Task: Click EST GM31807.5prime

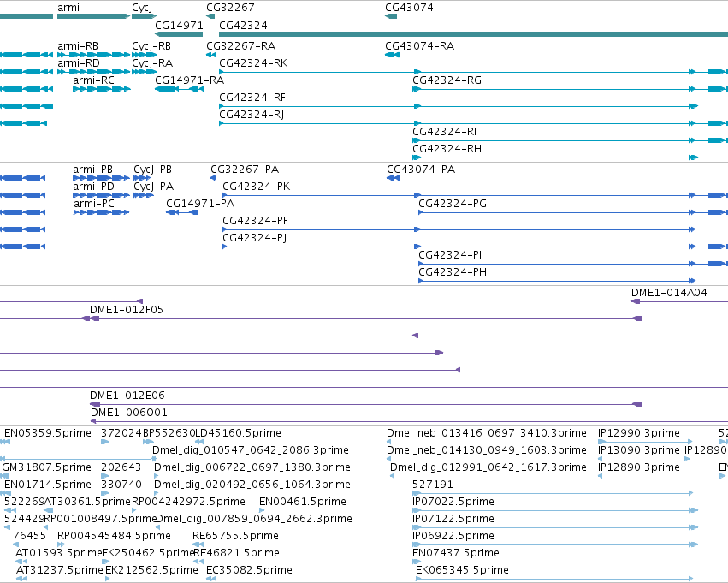Action: [46, 468]
